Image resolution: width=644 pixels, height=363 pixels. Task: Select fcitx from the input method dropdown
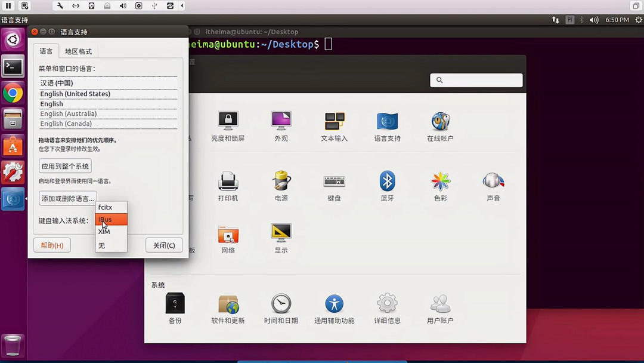[x=106, y=207]
